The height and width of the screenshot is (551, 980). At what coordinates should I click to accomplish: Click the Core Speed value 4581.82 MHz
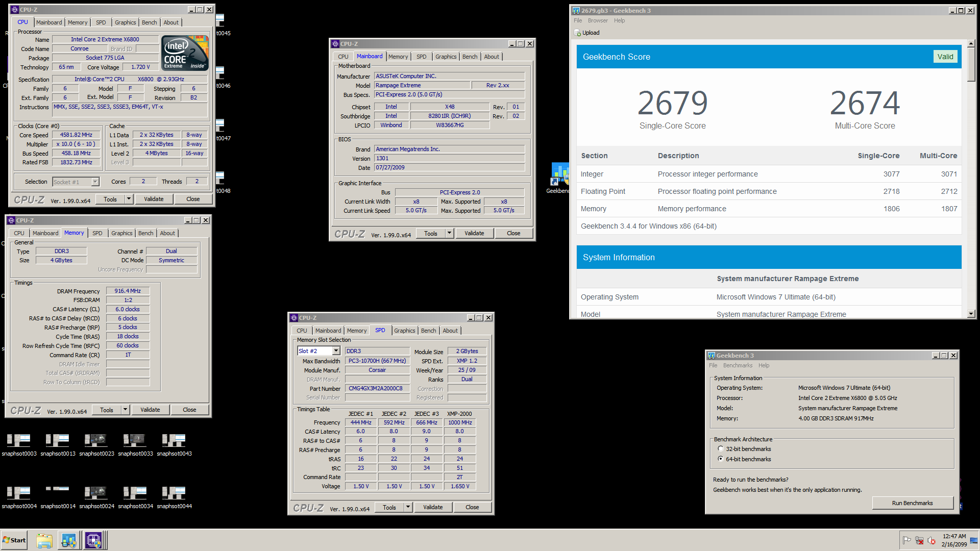pos(76,135)
